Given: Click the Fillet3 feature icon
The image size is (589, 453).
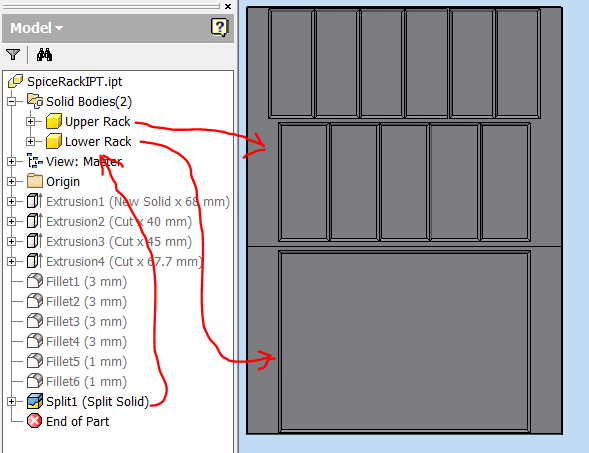Looking at the screenshot, I should click(35, 321).
